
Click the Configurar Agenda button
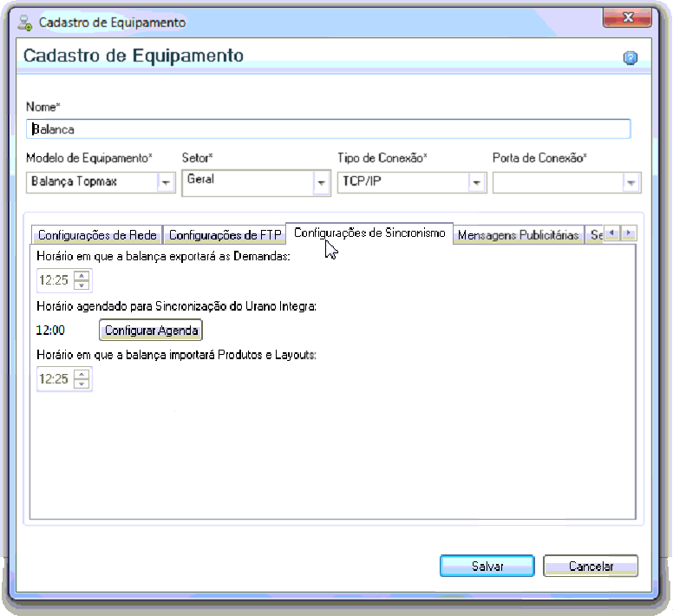pos(151,330)
